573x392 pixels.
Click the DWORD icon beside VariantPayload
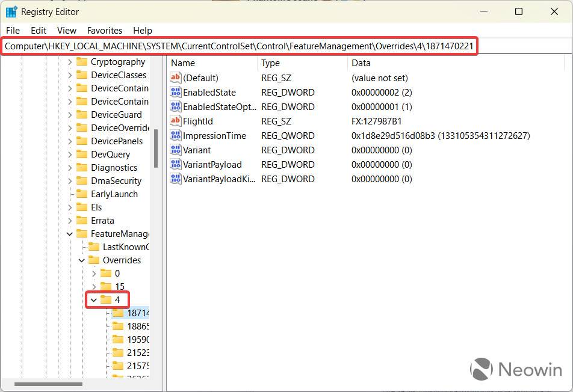175,164
